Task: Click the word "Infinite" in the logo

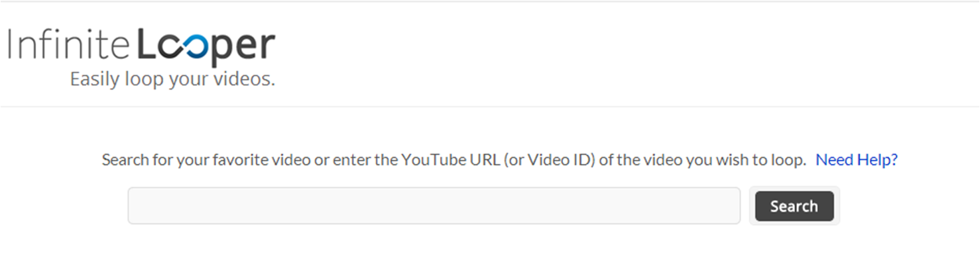Action: click(68, 44)
